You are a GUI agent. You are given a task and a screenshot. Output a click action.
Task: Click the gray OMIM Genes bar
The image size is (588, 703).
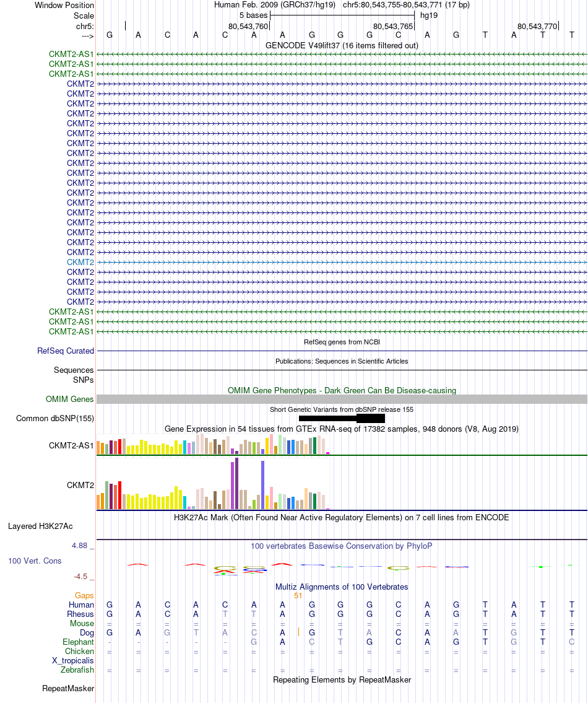342,399
